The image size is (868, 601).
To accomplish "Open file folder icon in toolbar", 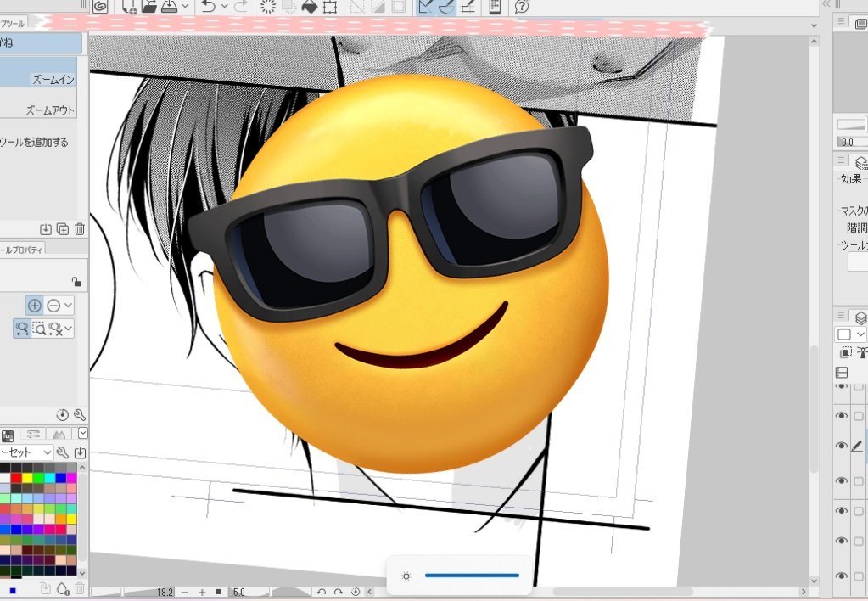I will click(149, 6).
